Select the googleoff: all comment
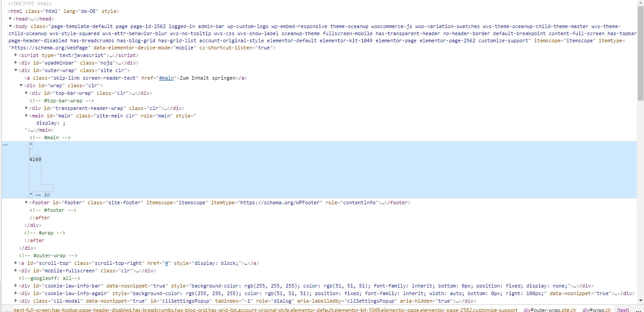 tap(49, 278)
